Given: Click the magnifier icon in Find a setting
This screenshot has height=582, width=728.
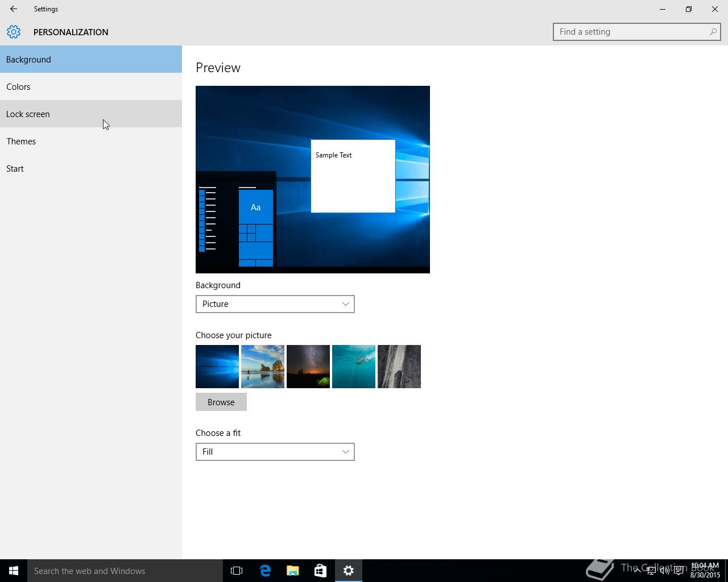Looking at the screenshot, I should click(713, 32).
